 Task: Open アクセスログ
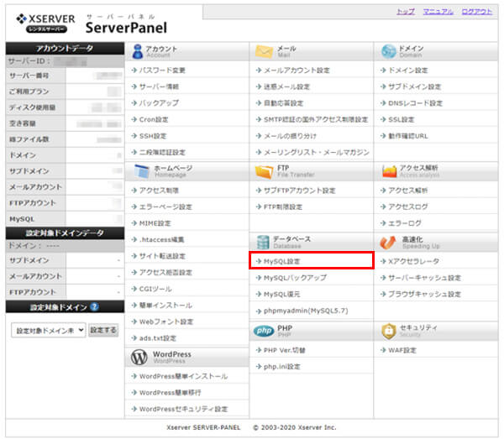tap(408, 206)
